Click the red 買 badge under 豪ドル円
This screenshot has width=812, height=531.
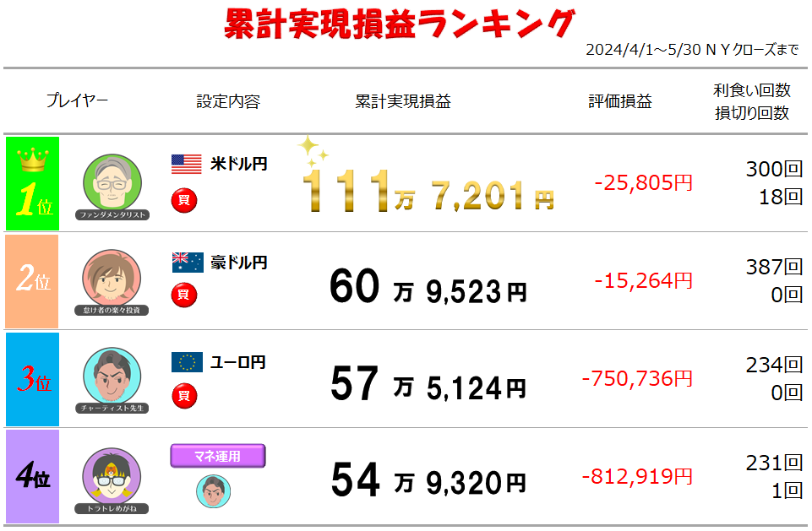click(x=184, y=295)
